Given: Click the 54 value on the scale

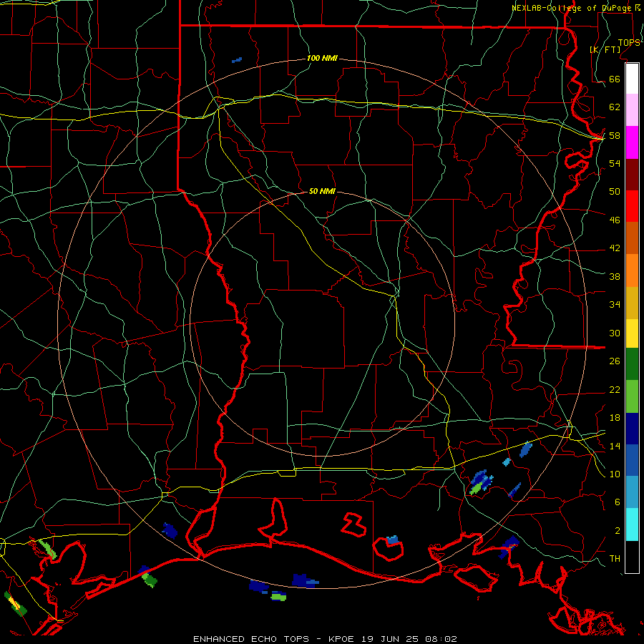Looking at the screenshot, I should pyautogui.click(x=615, y=163).
